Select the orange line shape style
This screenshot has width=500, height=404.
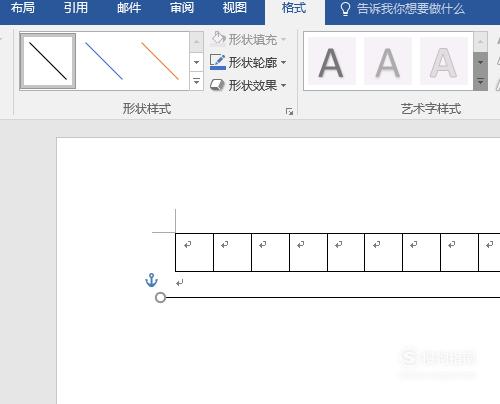(160, 61)
